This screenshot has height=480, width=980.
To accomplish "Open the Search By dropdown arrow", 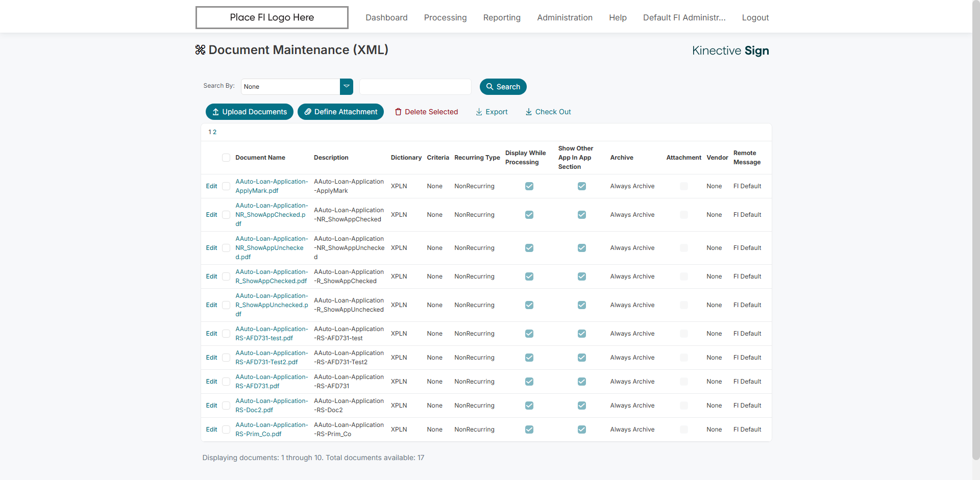I will tap(347, 86).
